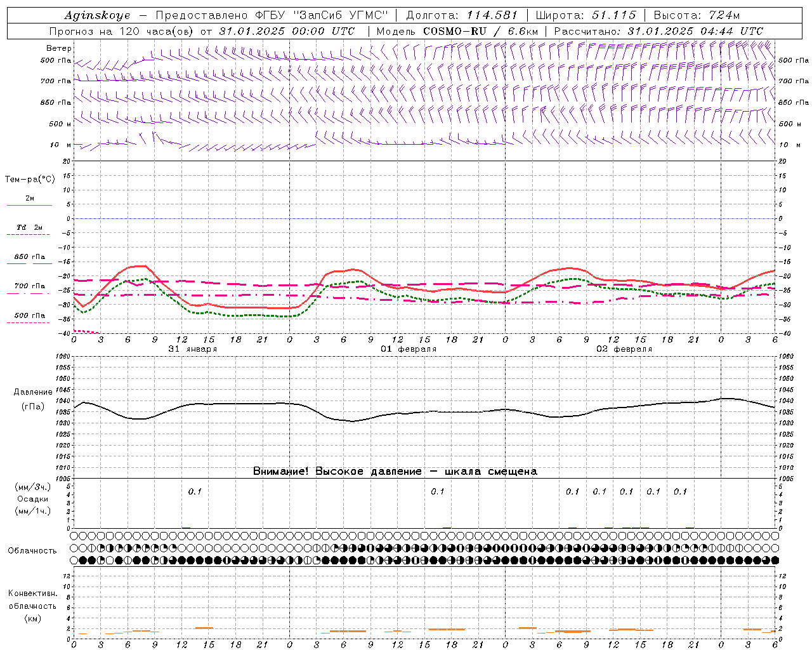The image size is (812, 650).
Task: Click the Облачность cloudiness row label
Action: click(x=32, y=550)
